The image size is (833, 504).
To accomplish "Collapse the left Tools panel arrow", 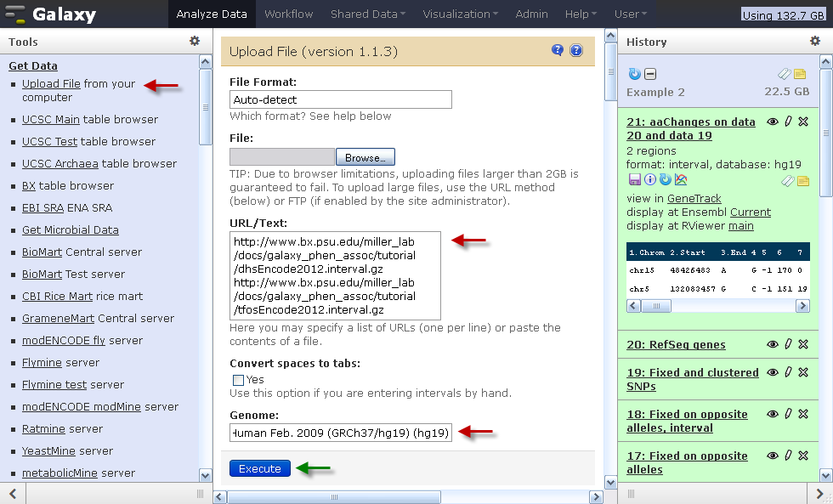I will [13, 494].
